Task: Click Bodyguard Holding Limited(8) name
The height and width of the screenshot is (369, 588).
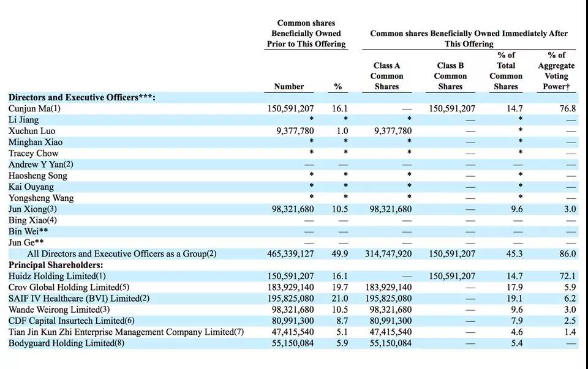Action: [66, 343]
